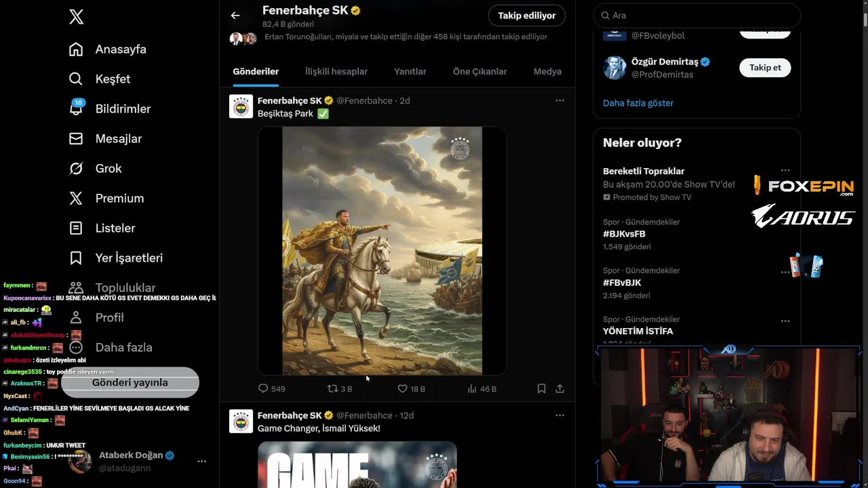
Task: Open Fenerbahçe avatar on Game Changer post
Action: pyautogui.click(x=241, y=422)
